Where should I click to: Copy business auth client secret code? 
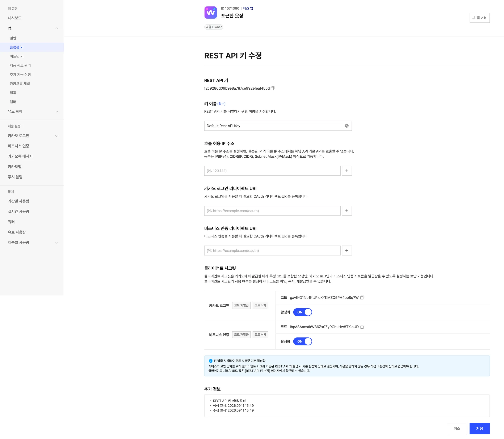(362, 327)
